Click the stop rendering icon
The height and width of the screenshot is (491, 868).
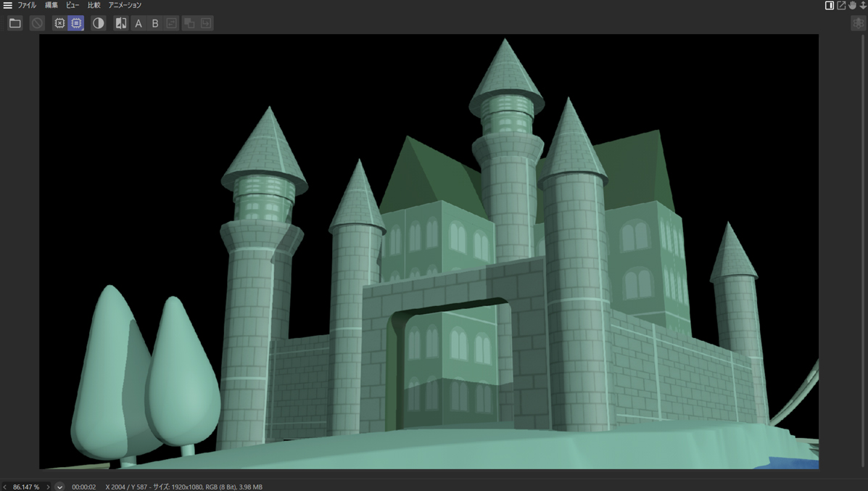tap(37, 23)
